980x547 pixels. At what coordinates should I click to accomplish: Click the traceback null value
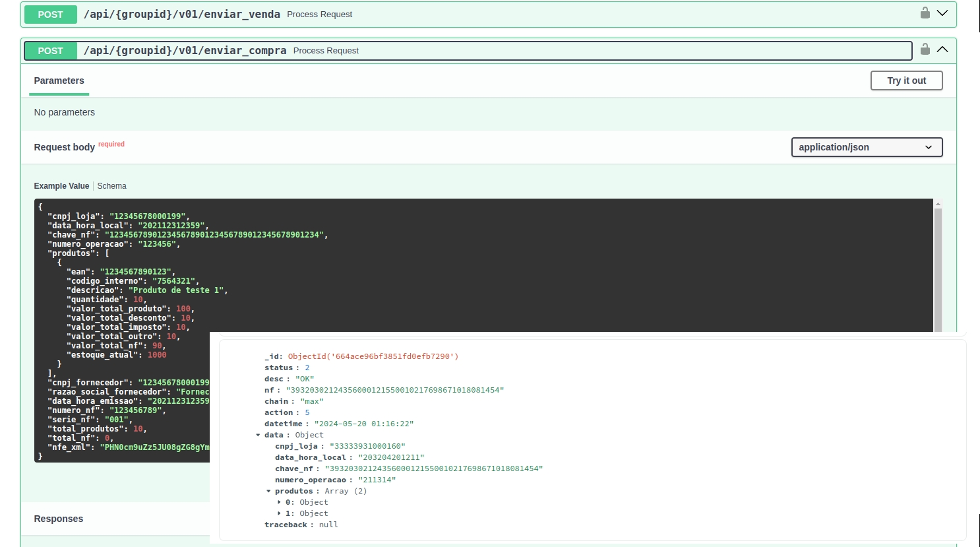coord(328,525)
